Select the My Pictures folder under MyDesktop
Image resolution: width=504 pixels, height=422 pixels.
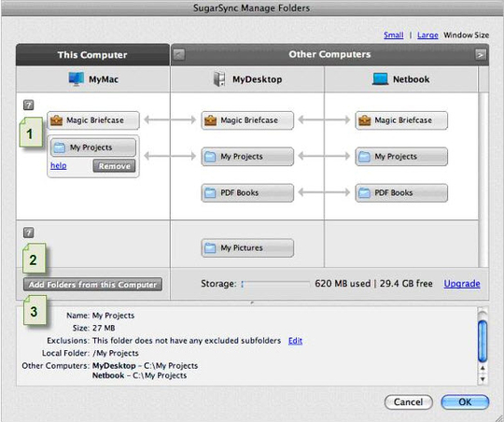click(x=247, y=247)
